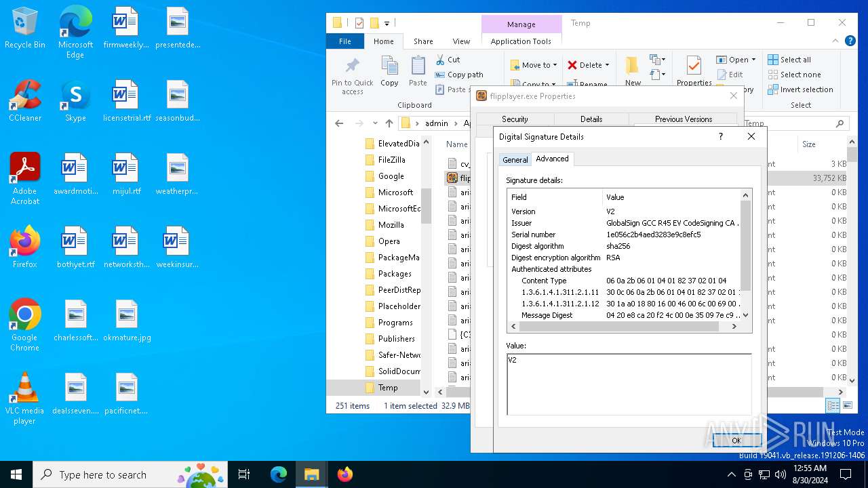
Task: Open Firefox desktop shortcut
Action: [25, 247]
